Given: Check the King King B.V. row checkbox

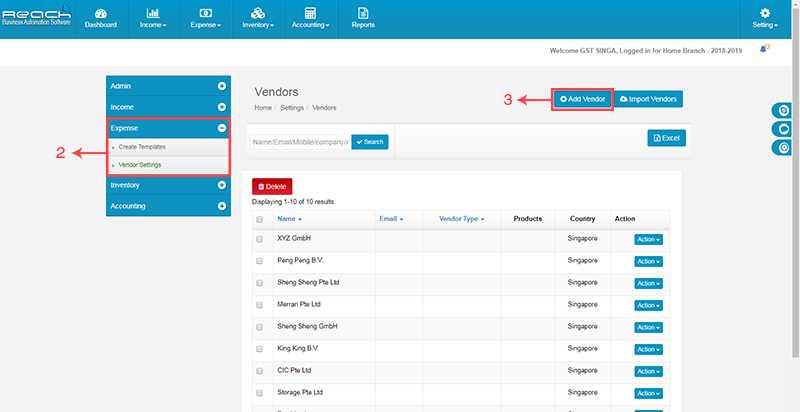Looking at the screenshot, I should [x=260, y=349].
